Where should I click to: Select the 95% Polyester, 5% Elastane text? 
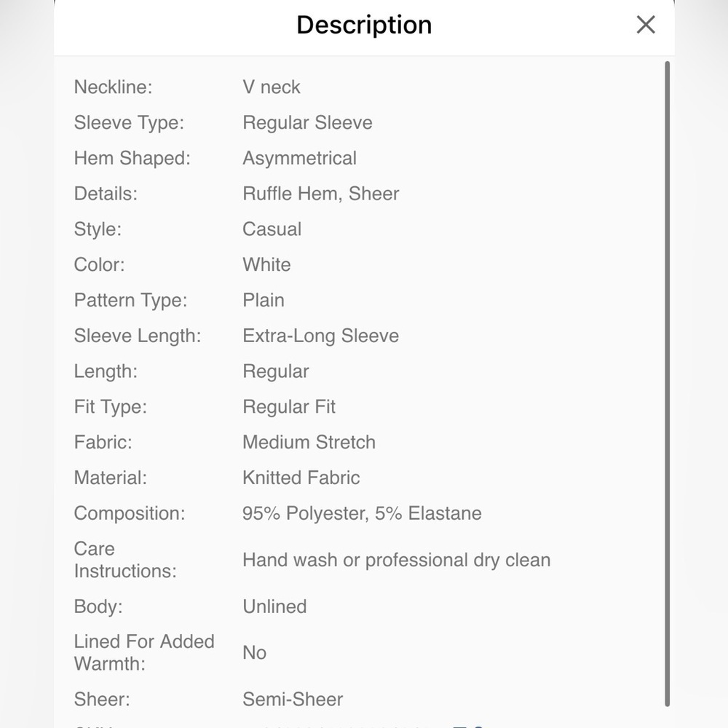pyautogui.click(x=362, y=513)
